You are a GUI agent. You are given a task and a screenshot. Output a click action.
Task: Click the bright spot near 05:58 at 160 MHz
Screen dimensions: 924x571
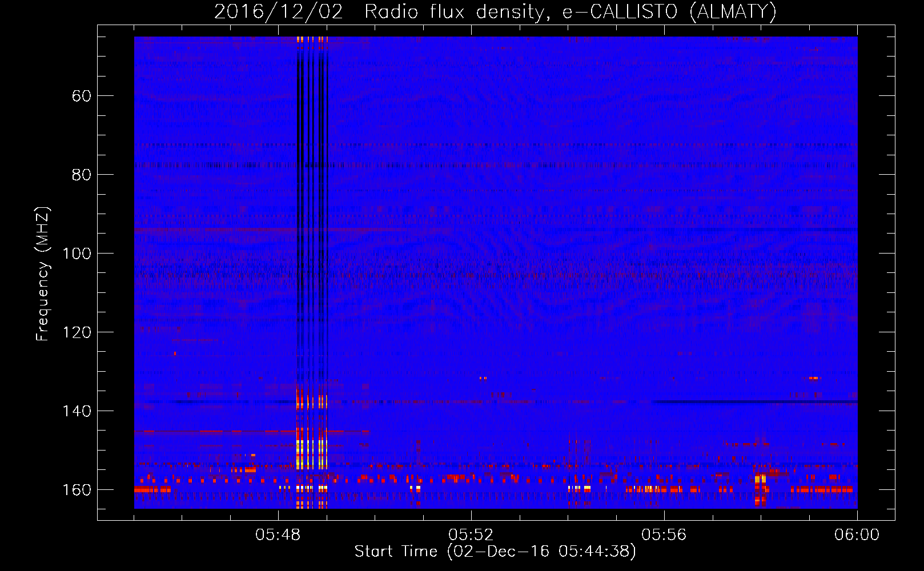click(760, 490)
